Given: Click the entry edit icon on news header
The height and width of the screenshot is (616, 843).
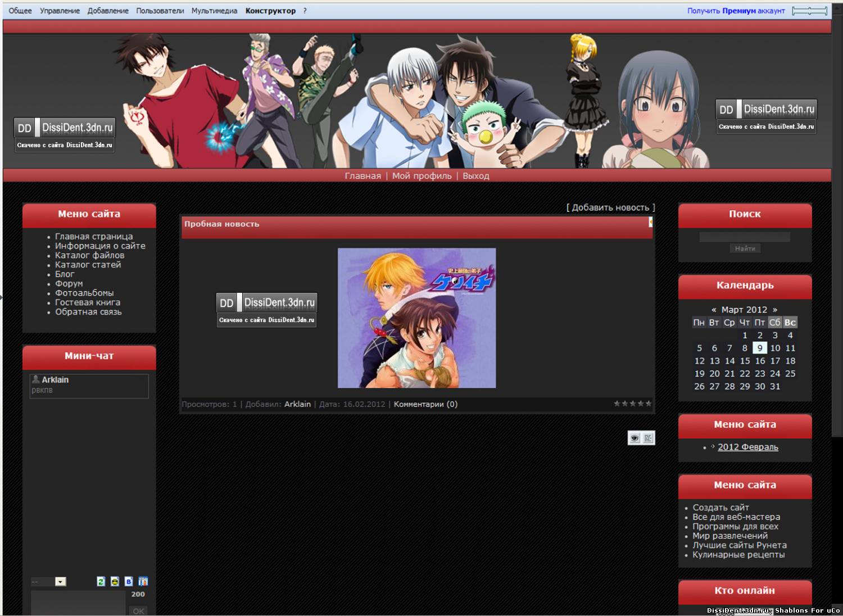Looking at the screenshot, I should pos(650,222).
